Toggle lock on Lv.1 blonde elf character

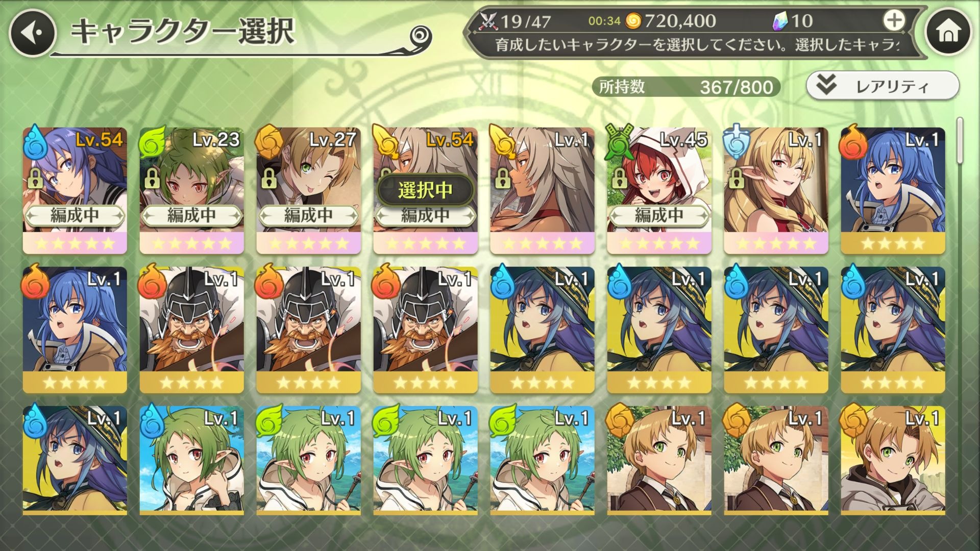pyautogui.click(x=736, y=179)
